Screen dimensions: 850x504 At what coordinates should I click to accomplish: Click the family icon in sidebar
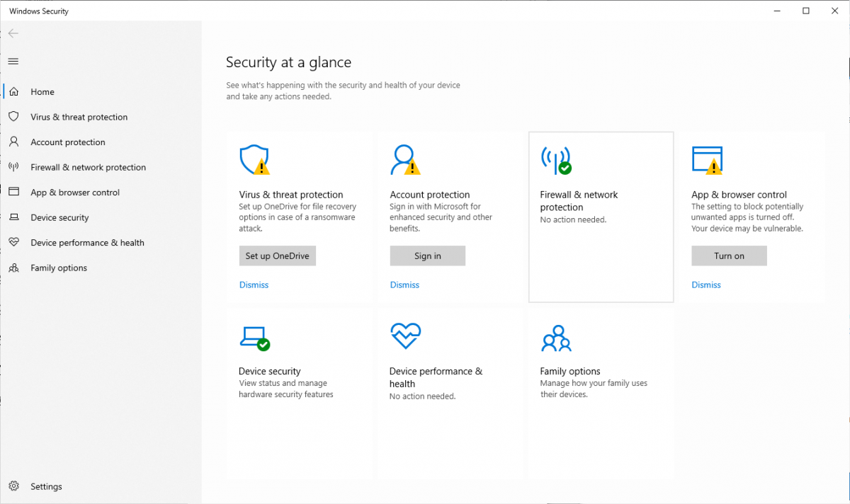(x=13, y=268)
